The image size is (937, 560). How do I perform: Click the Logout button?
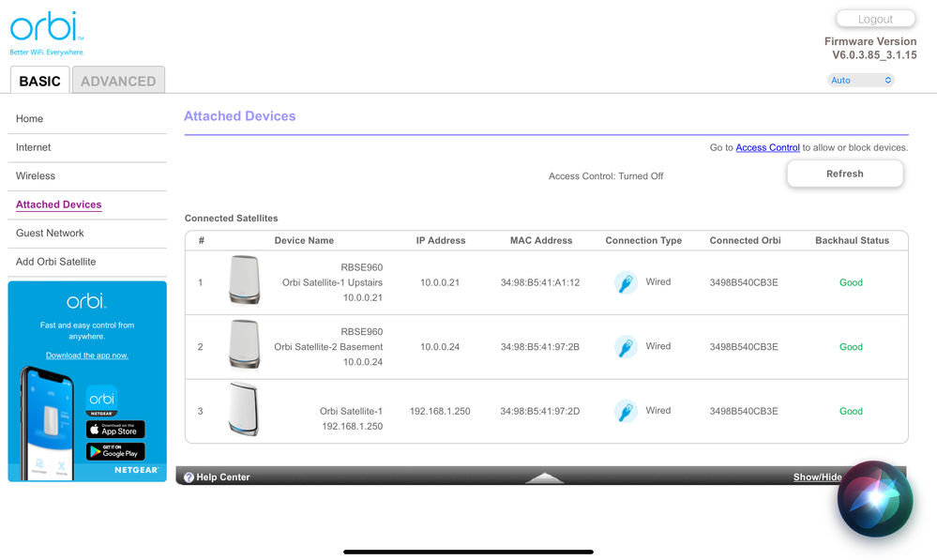(x=875, y=19)
